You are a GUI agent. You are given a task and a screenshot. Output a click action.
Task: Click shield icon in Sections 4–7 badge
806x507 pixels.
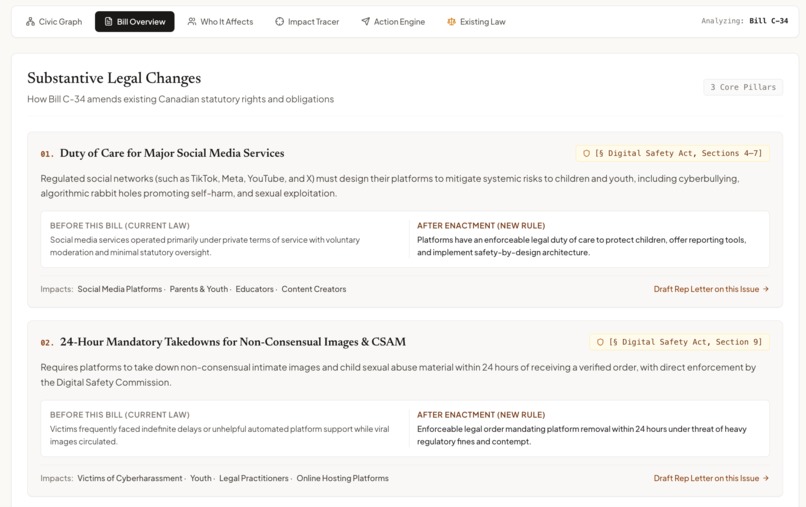pos(586,153)
